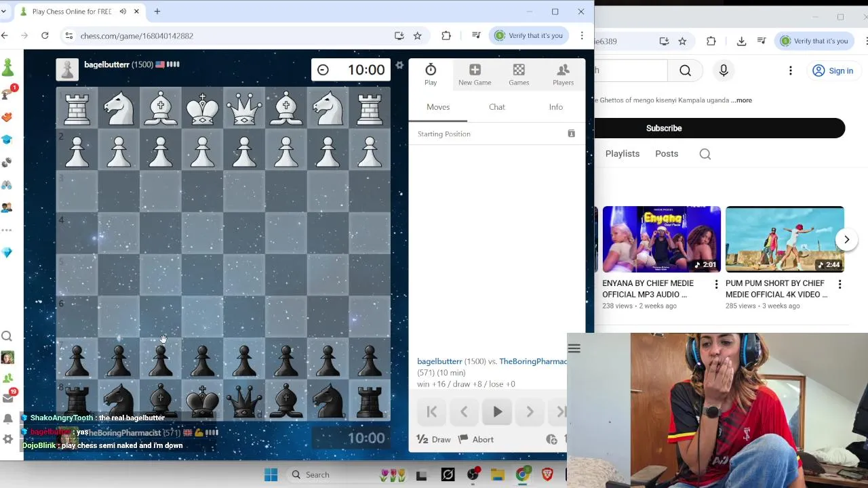The width and height of the screenshot is (868, 488).
Task: Click TheBoringPharmacist link in game info
Action: pyautogui.click(x=533, y=361)
